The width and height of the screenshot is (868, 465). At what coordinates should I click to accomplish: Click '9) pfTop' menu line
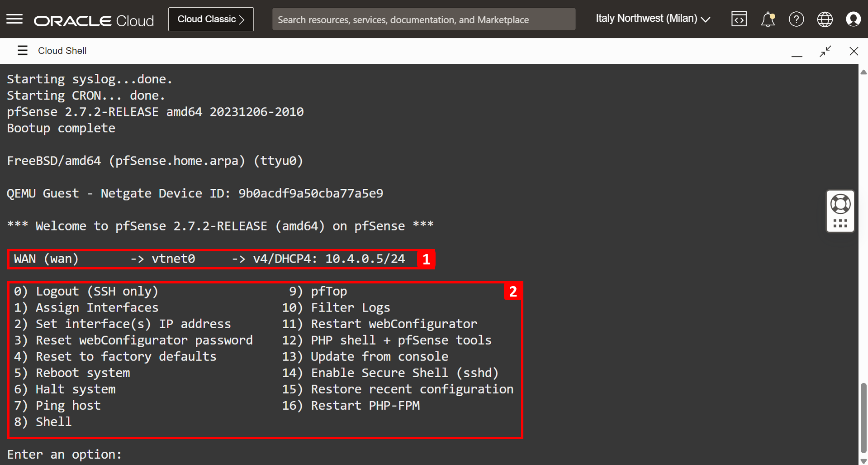(318, 291)
